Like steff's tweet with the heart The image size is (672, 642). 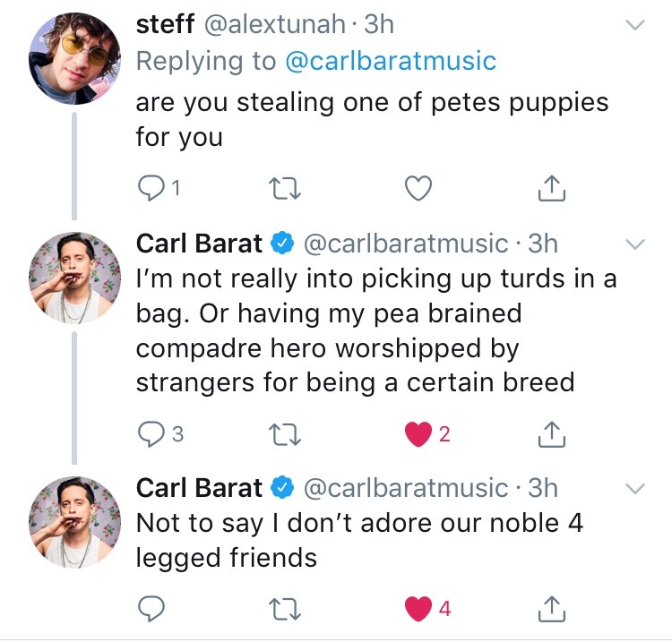[418, 189]
